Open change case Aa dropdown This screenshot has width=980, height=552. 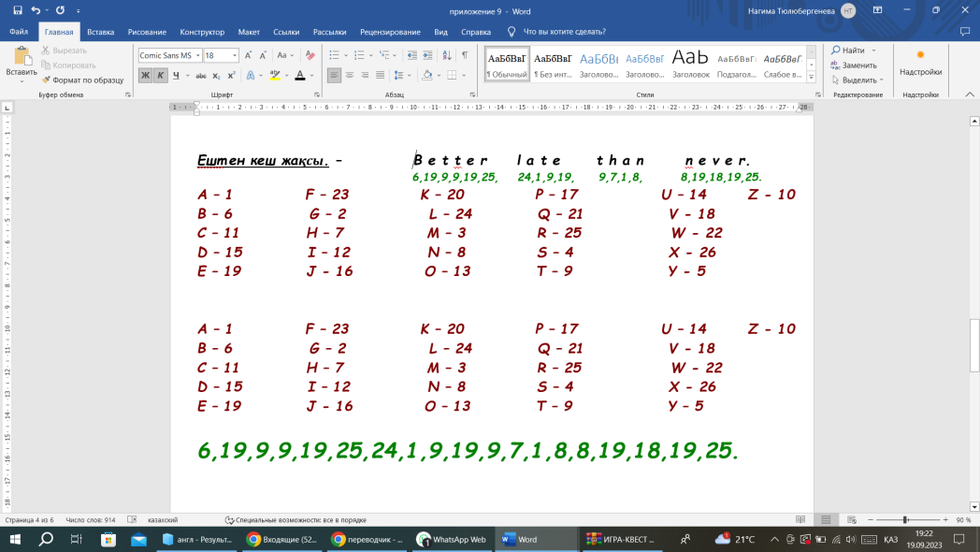285,55
